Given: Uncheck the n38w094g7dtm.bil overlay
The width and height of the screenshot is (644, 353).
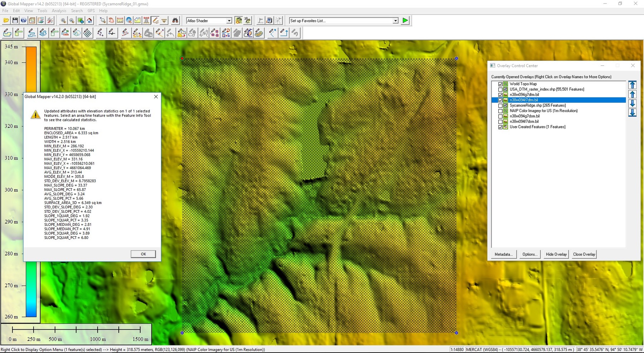Looking at the screenshot, I should tap(501, 95).
